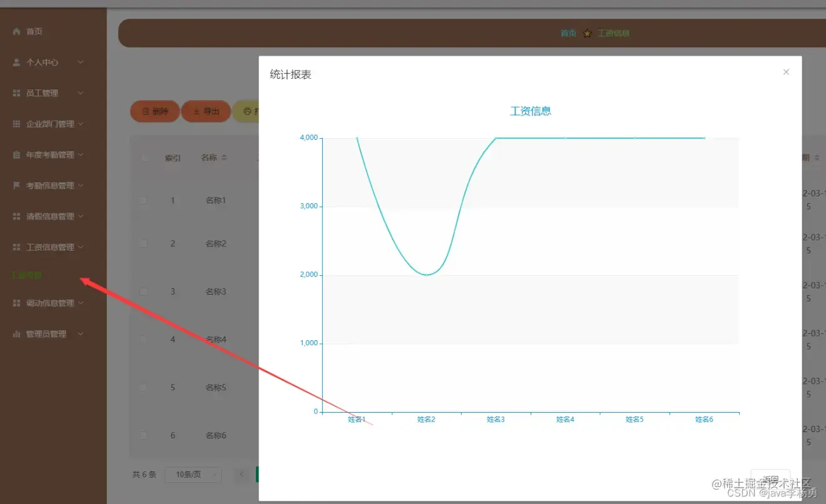Expand the 调动信息管理 chevron
This screenshot has width=826, height=504.
(80, 303)
